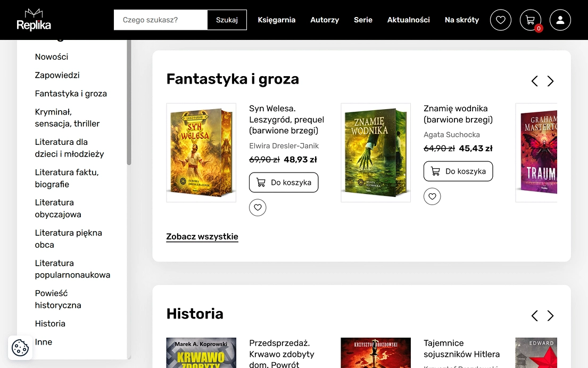Select Kryminał, sensacja, thriller category
588x368 pixels.
[x=67, y=118]
